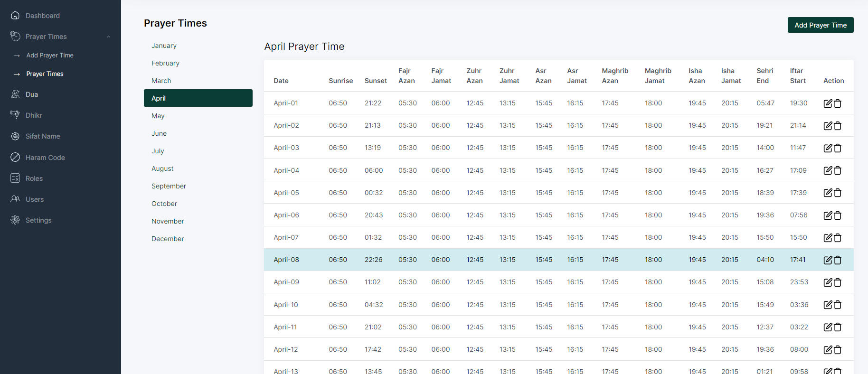Select the May month tab

pos(198,116)
